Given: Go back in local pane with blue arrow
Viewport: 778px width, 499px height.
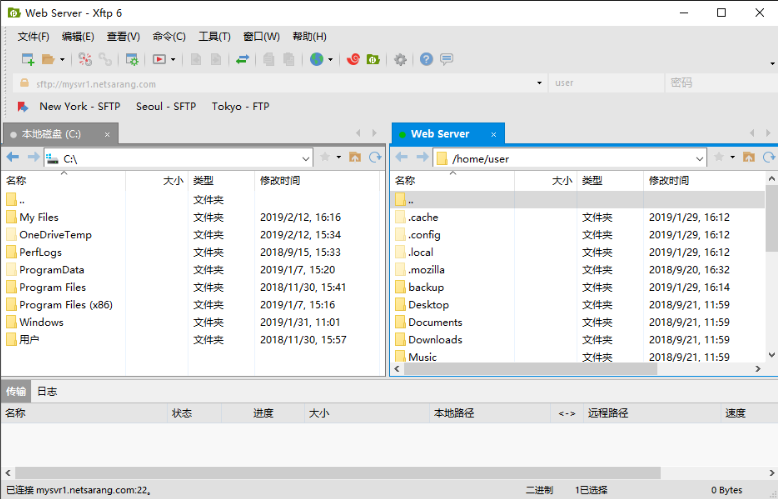Looking at the screenshot, I should (x=13, y=157).
